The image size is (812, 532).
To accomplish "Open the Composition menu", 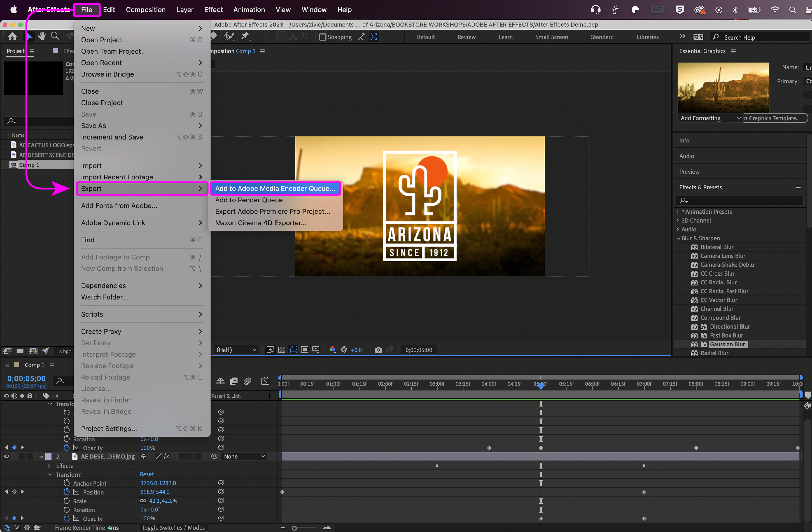I will (146, 10).
